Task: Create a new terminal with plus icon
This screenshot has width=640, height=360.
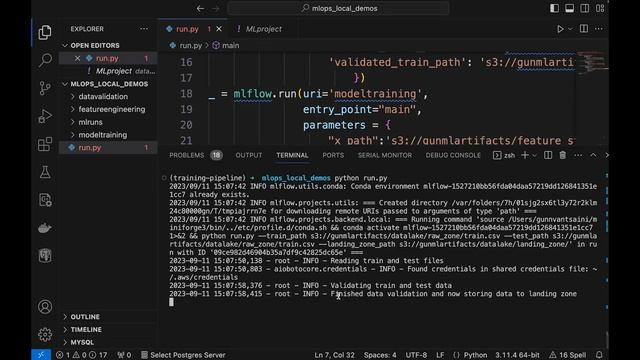Action: pyautogui.click(x=525, y=155)
